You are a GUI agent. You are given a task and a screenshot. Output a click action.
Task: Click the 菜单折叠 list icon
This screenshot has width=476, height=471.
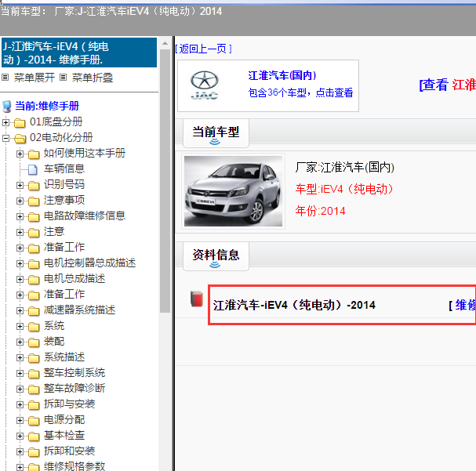coord(63,78)
